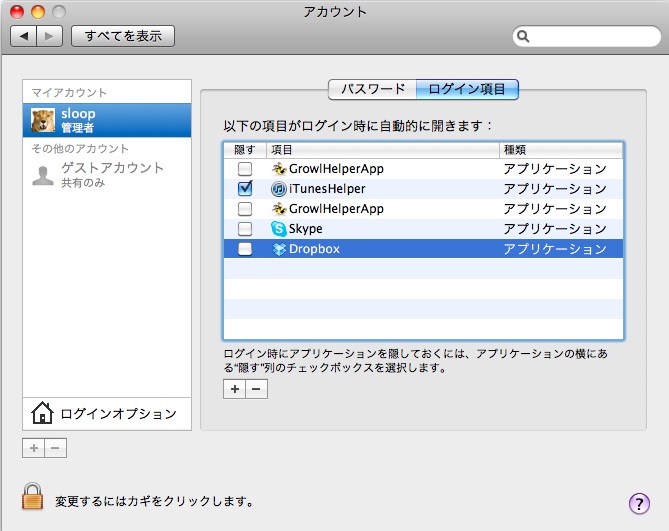669x531 pixels.
Task: Go forward with the right arrow button
Action: 49,36
